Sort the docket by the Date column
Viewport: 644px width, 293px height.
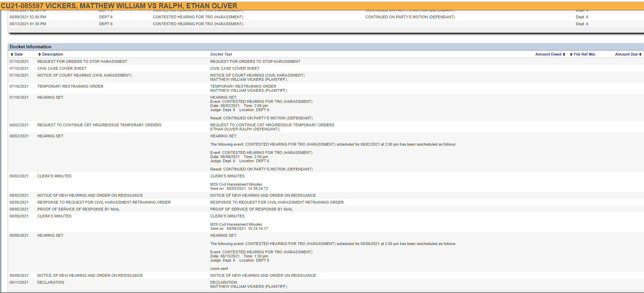(x=17, y=54)
